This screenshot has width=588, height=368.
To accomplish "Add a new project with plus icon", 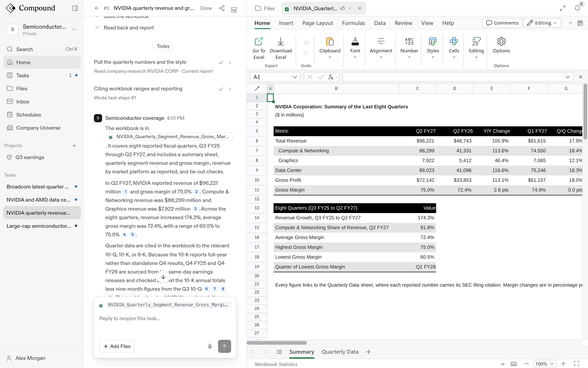I will (x=74, y=146).
